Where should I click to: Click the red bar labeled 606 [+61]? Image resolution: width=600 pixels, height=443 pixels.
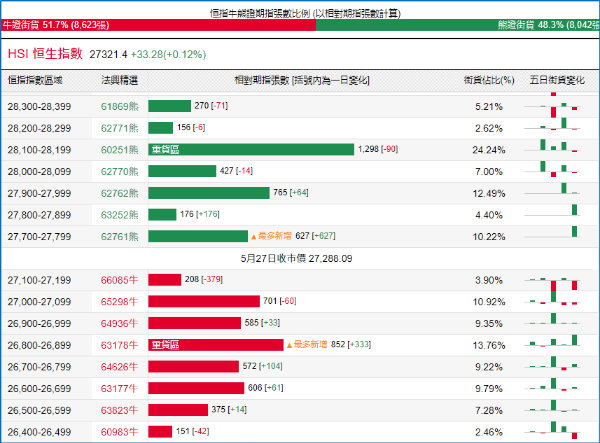196,388
